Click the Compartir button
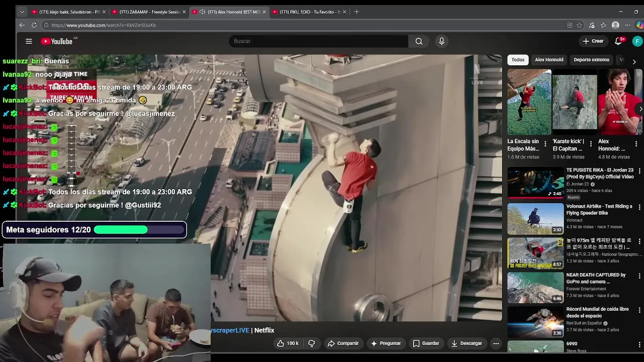644x362 pixels. [343, 343]
